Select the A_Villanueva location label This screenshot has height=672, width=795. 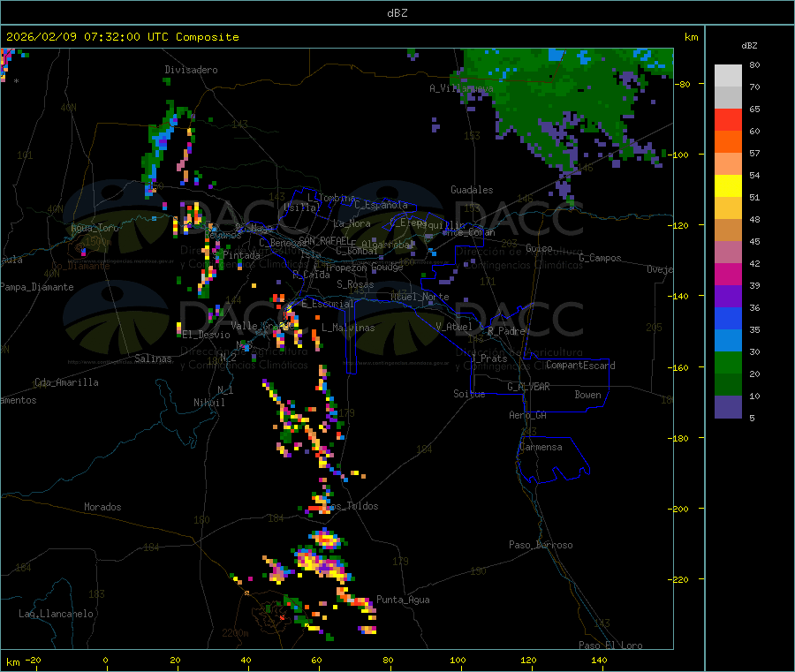click(461, 88)
